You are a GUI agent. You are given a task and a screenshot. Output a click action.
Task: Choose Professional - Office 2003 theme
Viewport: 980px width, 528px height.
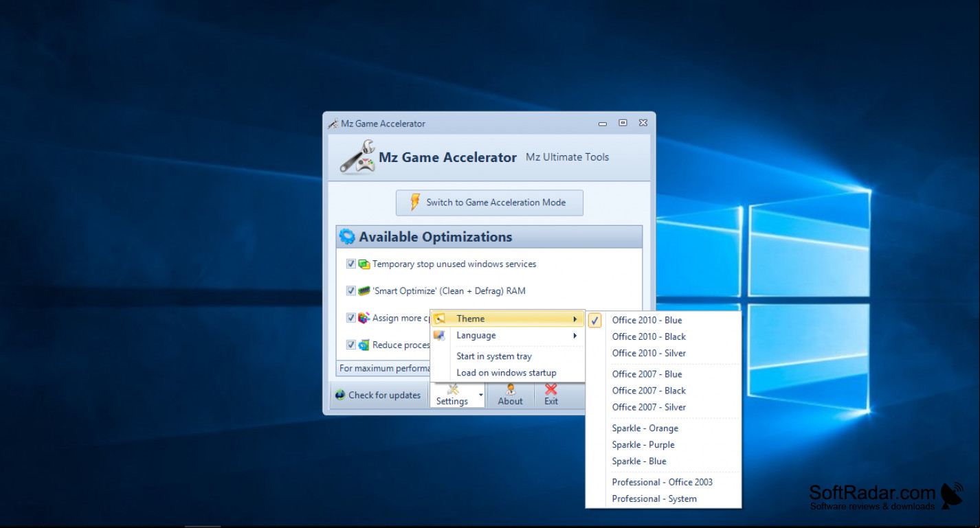click(664, 482)
